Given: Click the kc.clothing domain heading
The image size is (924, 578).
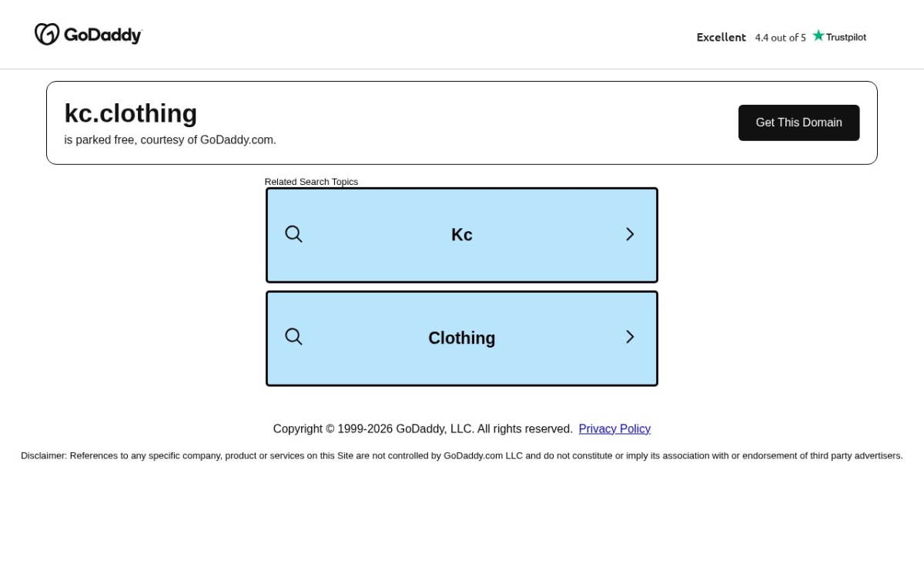Looking at the screenshot, I should click(x=131, y=113).
